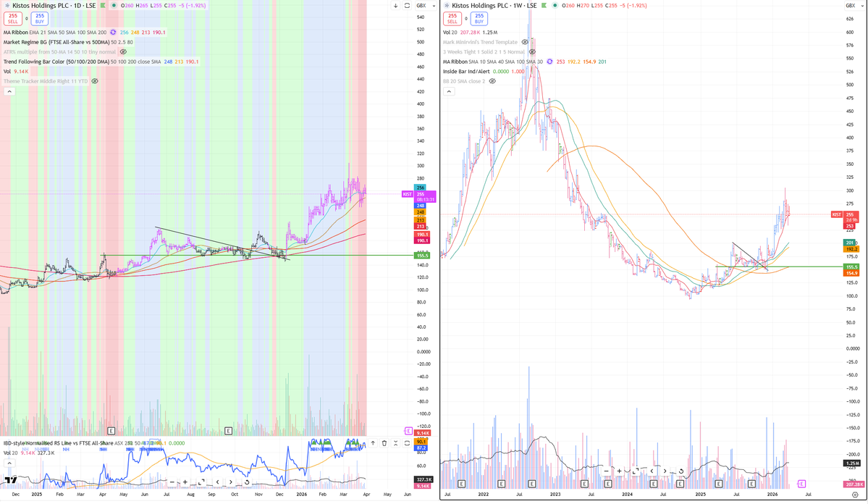The image size is (868, 504).
Task: Click the pink upcoming E marker on the daily chart
Action: click(x=408, y=431)
